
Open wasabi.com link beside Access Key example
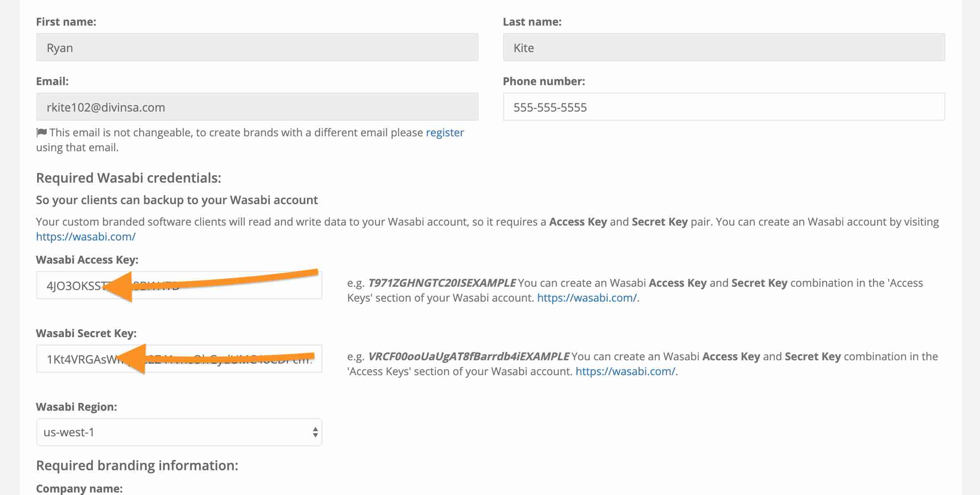[x=587, y=298]
